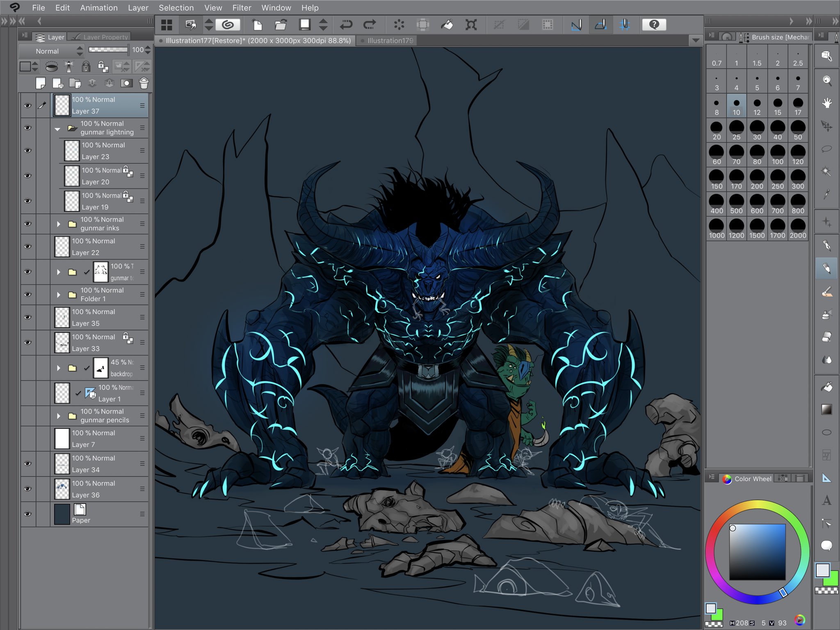Select the Blend tool
The width and height of the screenshot is (840, 630).
coord(827,360)
